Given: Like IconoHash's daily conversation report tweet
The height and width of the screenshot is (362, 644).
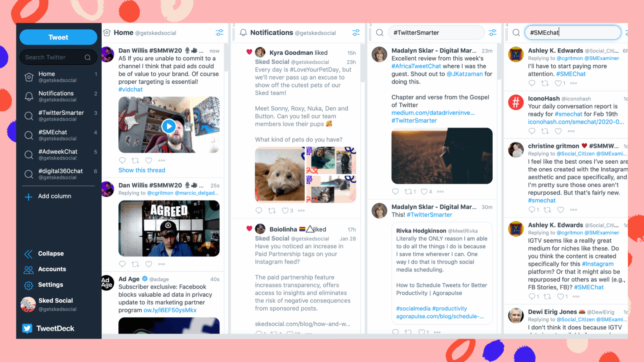Looking at the screenshot, I should click(x=558, y=131).
